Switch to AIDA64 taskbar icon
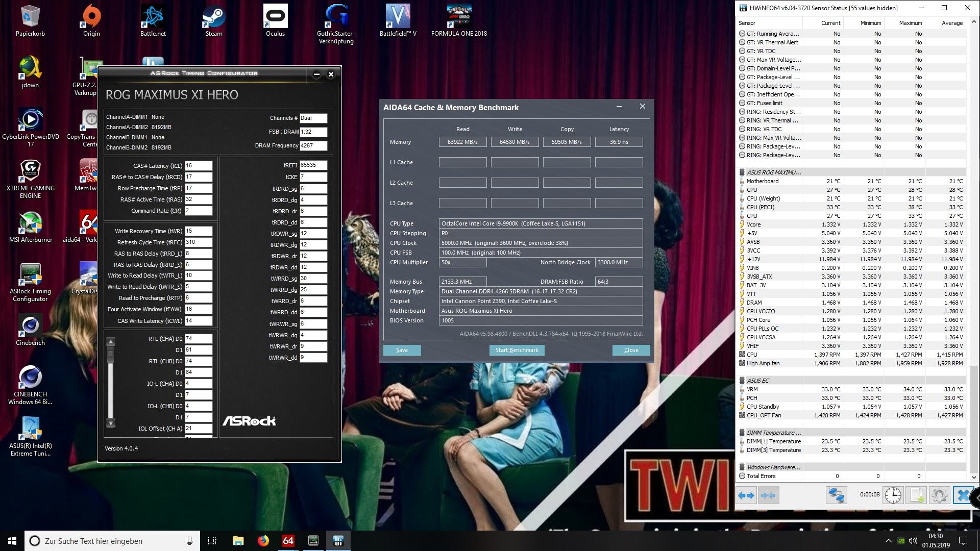Screen dimensions: 980x551 (x=288, y=541)
